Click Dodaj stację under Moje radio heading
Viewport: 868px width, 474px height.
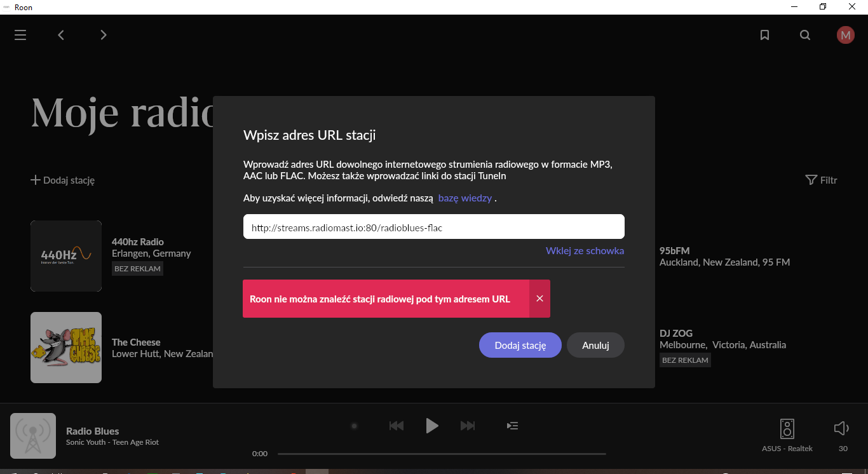[x=63, y=180]
